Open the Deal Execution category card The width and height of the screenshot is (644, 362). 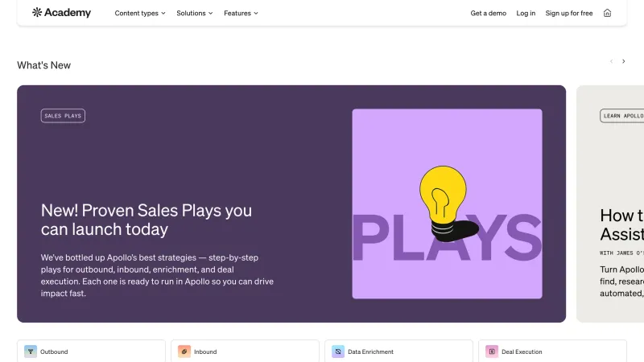pyautogui.click(x=552, y=351)
